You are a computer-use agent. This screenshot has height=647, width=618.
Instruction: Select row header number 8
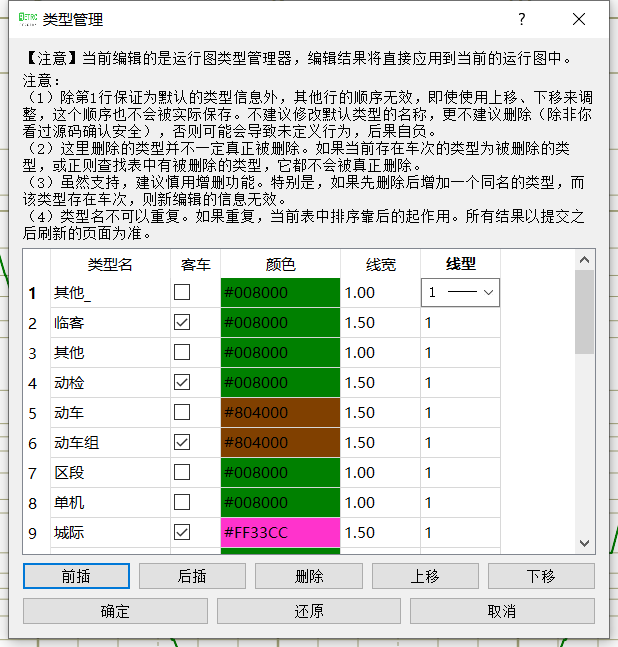pos(36,502)
